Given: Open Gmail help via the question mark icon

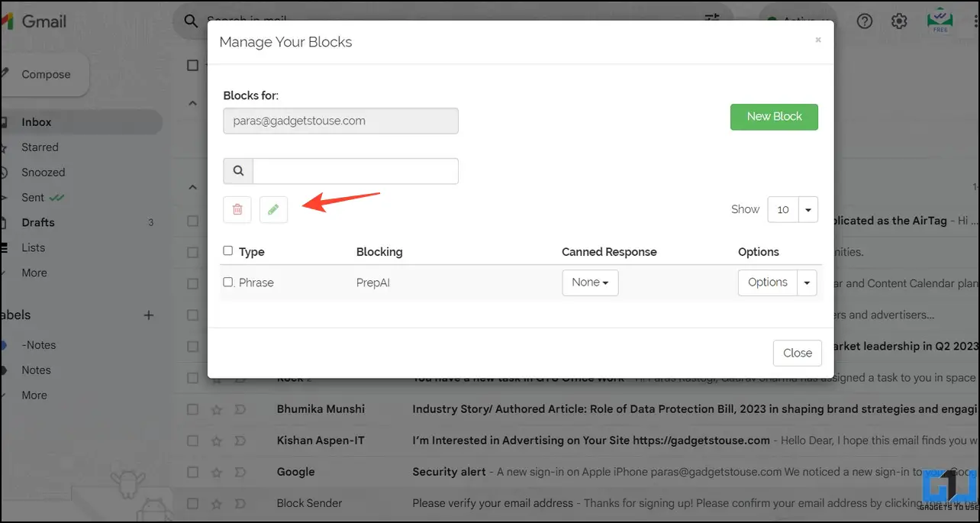Looking at the screenshot, I should (864, 21).
